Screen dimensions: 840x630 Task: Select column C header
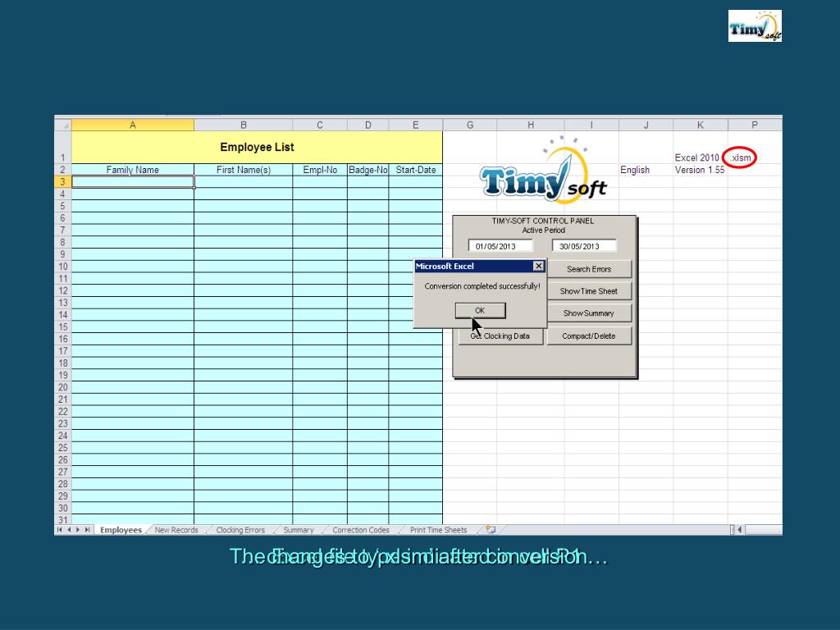pyautogui.click(x=320, y=125)
